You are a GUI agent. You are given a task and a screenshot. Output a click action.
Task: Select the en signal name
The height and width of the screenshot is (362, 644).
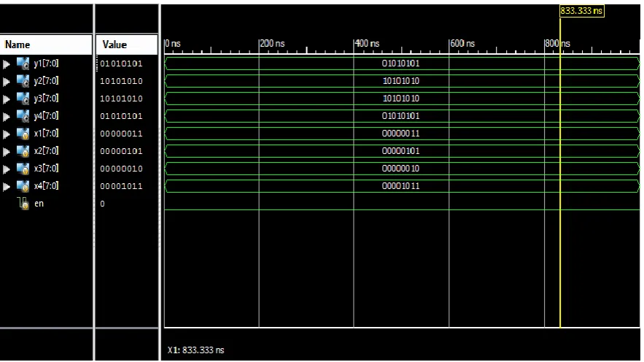pyautogui.click(x=39, y=204)
